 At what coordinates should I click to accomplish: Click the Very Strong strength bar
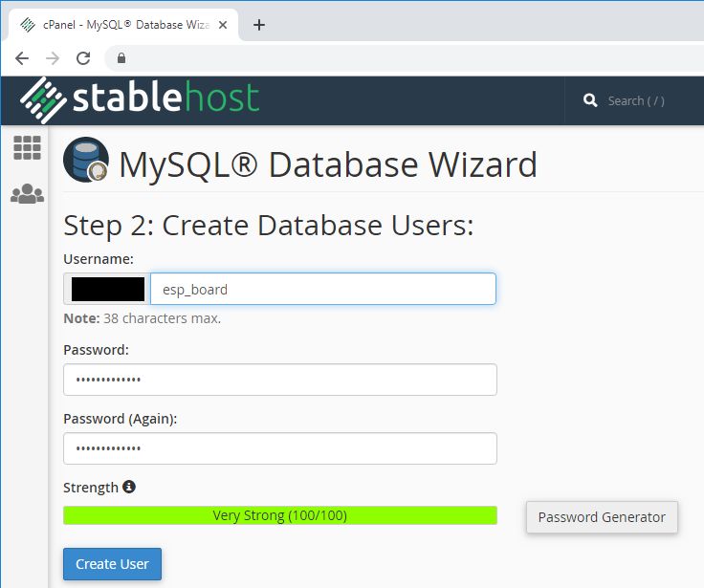point(280,515)
